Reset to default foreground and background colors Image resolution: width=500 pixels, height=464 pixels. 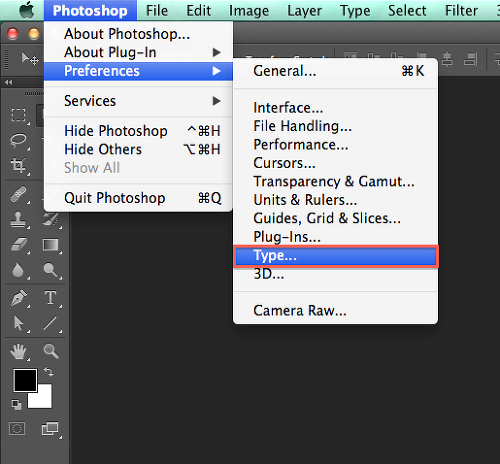[x=16, y=405]
